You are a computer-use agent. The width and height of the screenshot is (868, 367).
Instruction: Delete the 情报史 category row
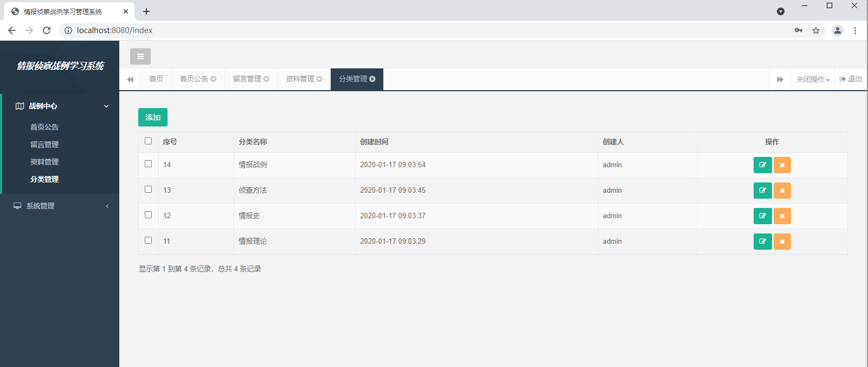pyautogui.click(x=782, y=216)
